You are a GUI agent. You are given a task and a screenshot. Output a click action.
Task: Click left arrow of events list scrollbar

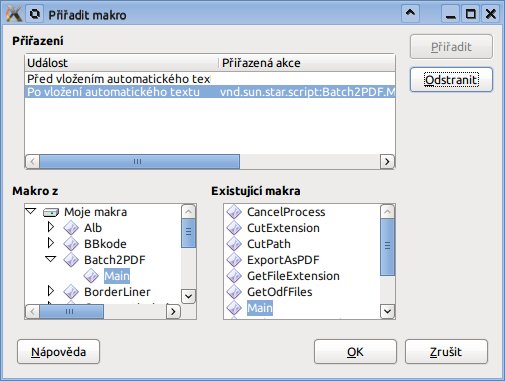point(32,162)
